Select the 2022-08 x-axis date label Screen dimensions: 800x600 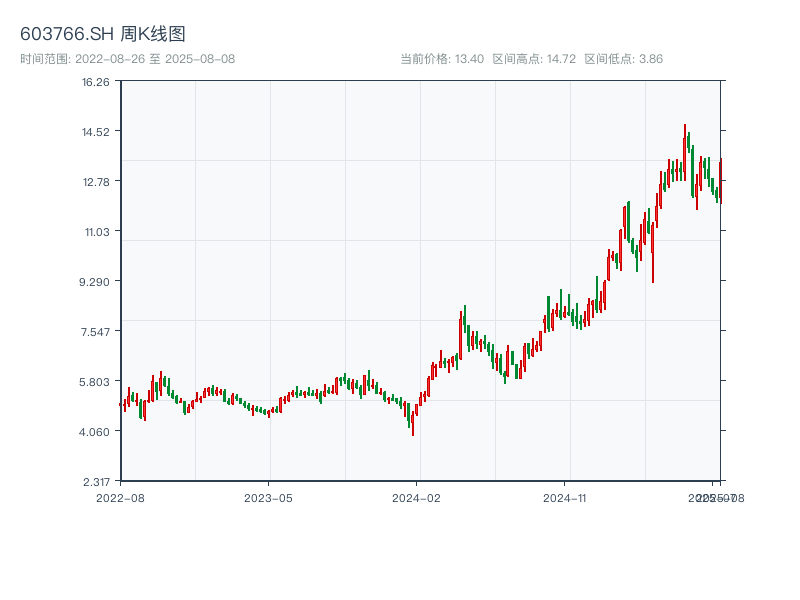click(120, 497)
